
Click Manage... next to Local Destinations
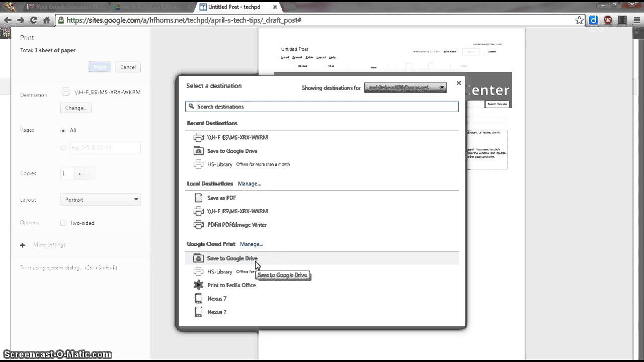[x=249, y=184]
